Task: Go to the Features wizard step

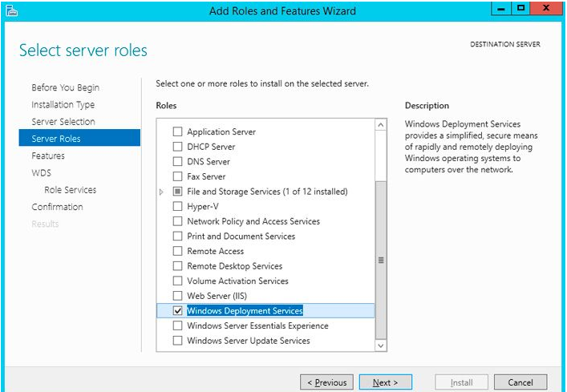Action: pyautogui.click(x=48, y=156)
